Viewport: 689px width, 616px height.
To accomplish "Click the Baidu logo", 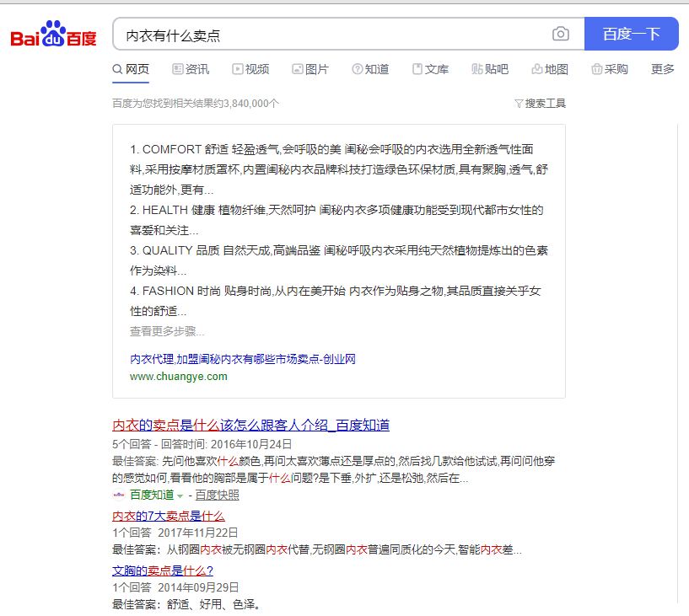I will click(53, 34).
